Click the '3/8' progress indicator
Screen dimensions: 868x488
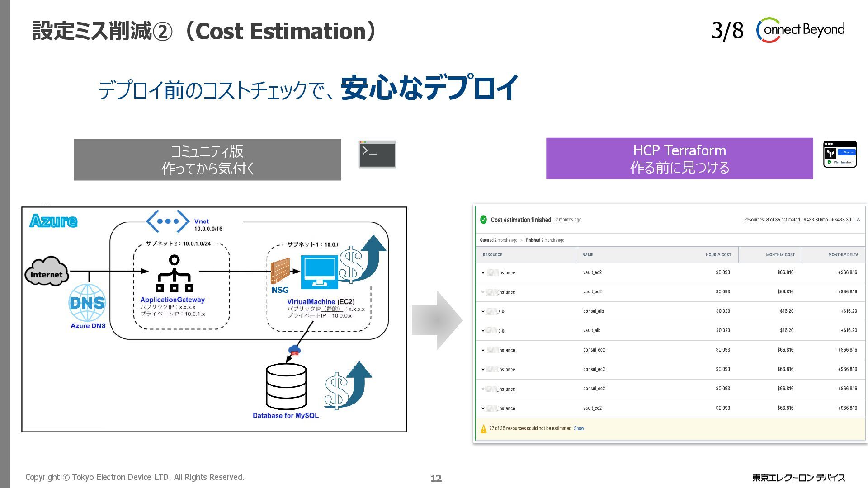click(727, 31)
